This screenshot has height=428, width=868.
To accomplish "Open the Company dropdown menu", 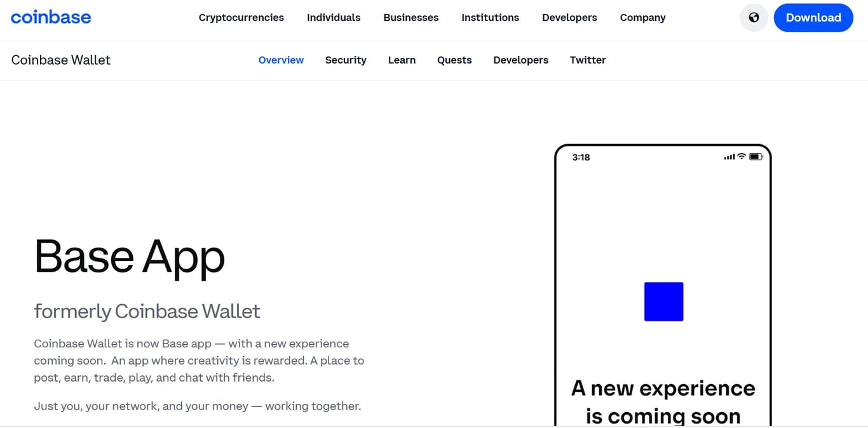I will pyautogui.click(x=642, y=18).
